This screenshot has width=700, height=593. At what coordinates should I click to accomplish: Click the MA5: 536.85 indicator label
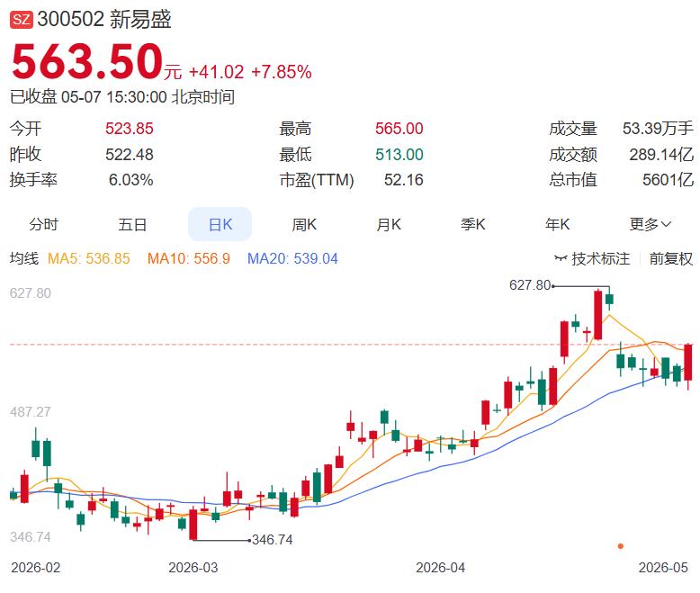point(88,258)
